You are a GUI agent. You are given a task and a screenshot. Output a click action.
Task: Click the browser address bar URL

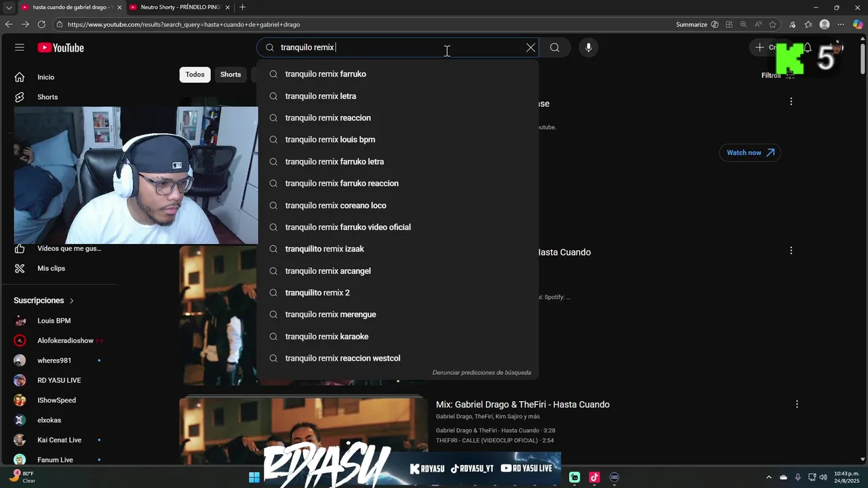click(184, 24)
